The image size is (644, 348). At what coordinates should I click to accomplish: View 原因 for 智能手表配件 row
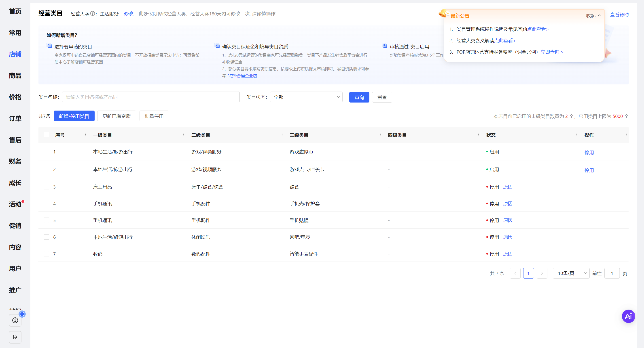point(508,254)
